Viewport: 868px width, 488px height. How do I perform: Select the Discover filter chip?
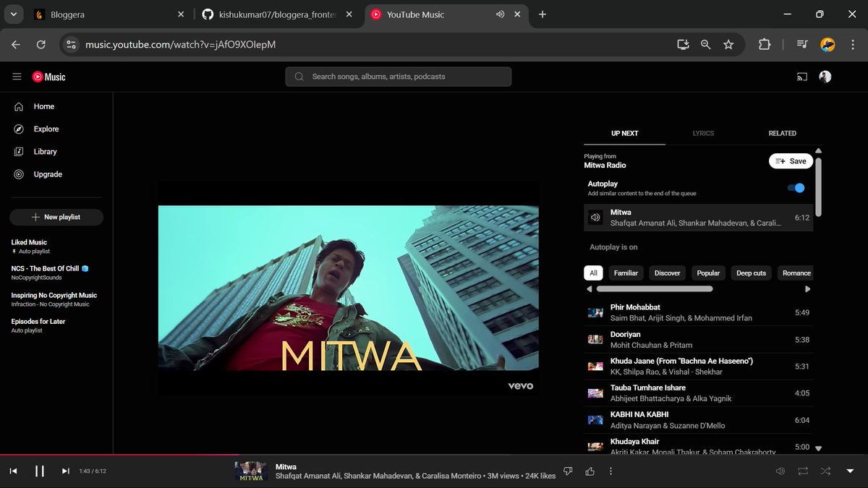667,273
